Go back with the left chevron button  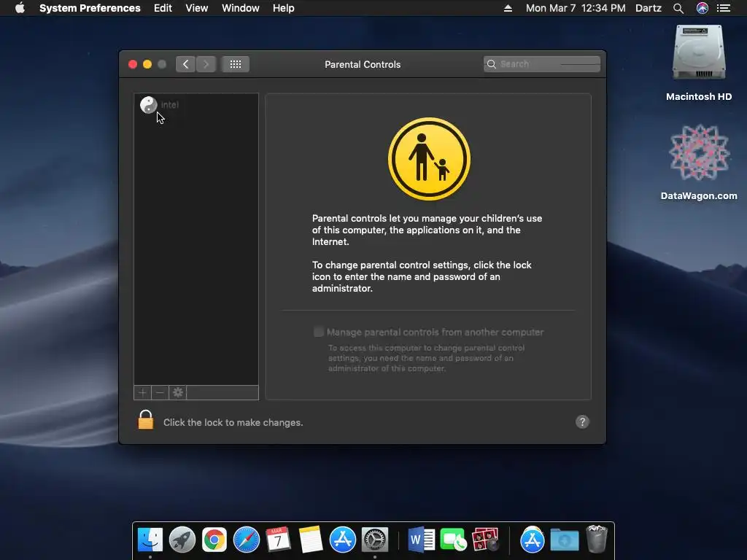point(185,64)
